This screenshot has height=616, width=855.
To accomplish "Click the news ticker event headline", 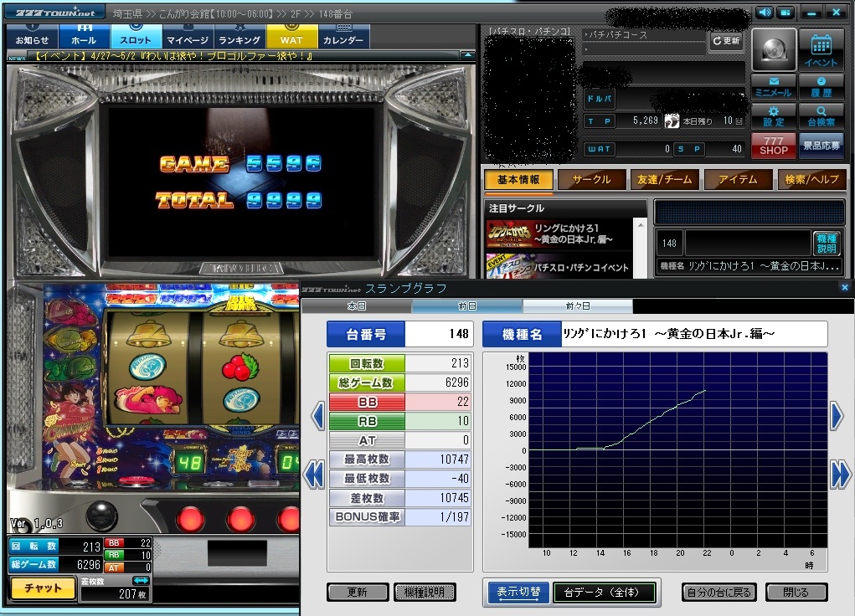I will 173,55.
